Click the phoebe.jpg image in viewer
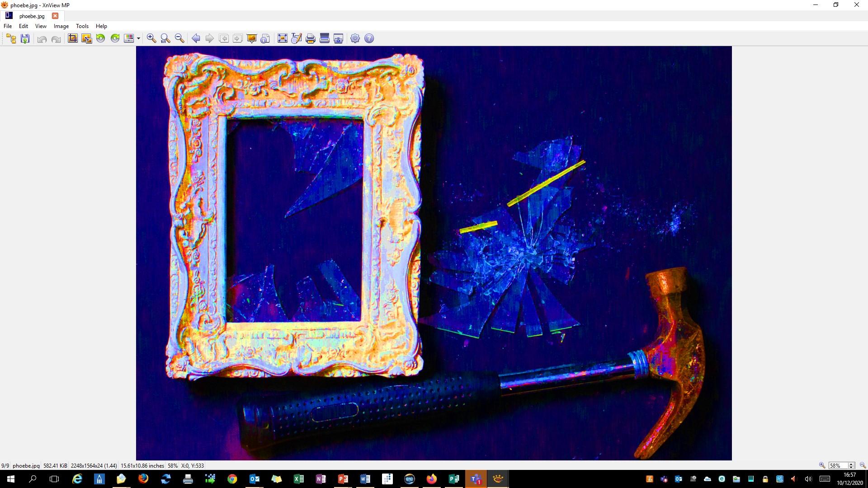The height and width of the screenshot is (488, 868). point(434,253)
